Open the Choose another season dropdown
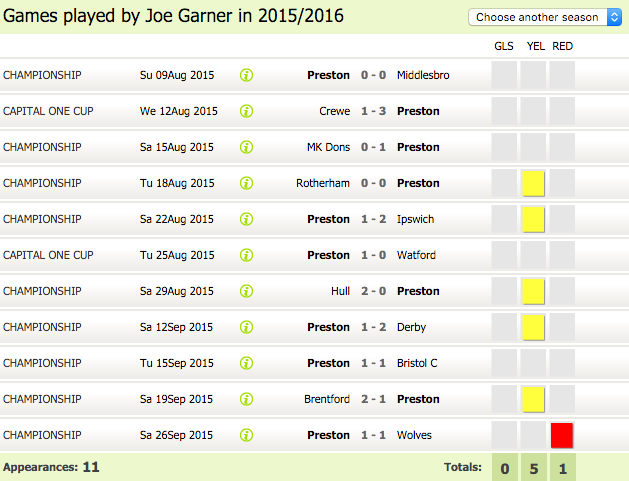629x481 pixels. pyautogui.click(x=545, y=17)
